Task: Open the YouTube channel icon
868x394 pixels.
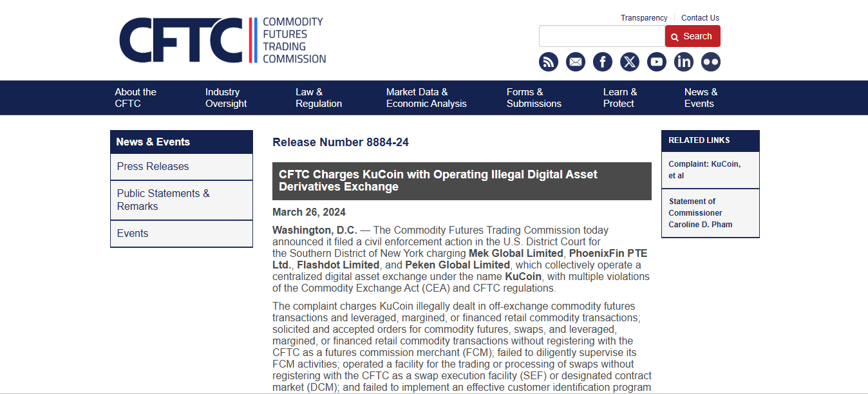Action: point(657,62)
